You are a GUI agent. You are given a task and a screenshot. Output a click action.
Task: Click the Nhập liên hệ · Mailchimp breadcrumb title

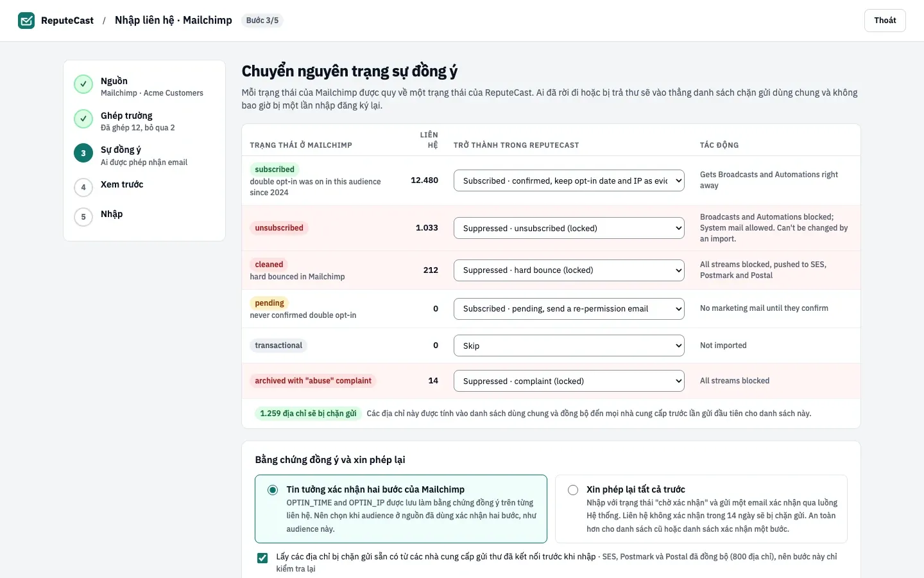pos(173,21)
